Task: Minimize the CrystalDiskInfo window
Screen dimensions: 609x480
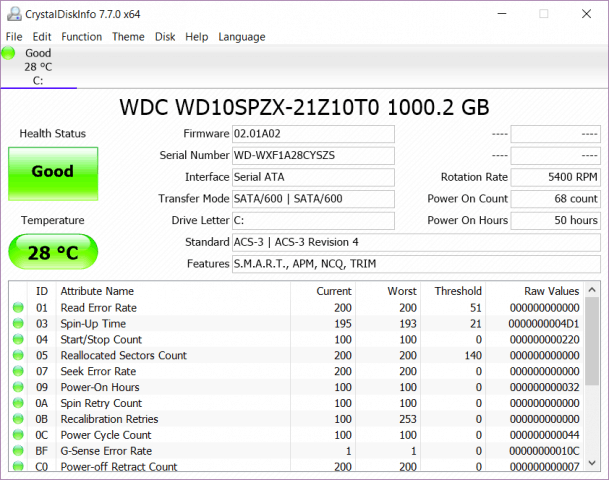Action: pos(502,14)
